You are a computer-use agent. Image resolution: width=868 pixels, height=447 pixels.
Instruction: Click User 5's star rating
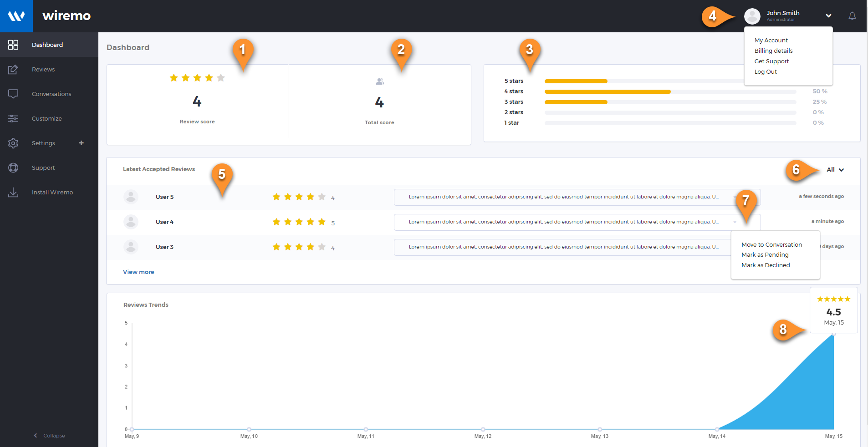click(x=299, y=197)
